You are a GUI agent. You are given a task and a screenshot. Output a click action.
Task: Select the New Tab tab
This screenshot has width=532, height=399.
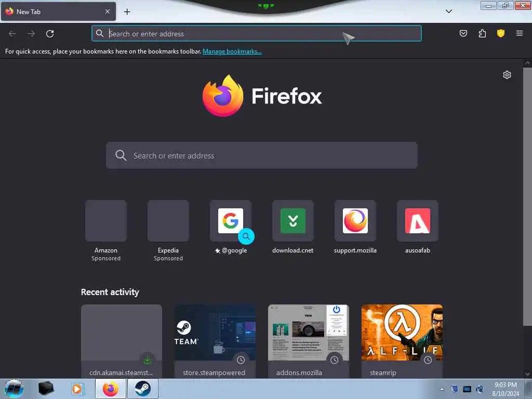[58, 11]
